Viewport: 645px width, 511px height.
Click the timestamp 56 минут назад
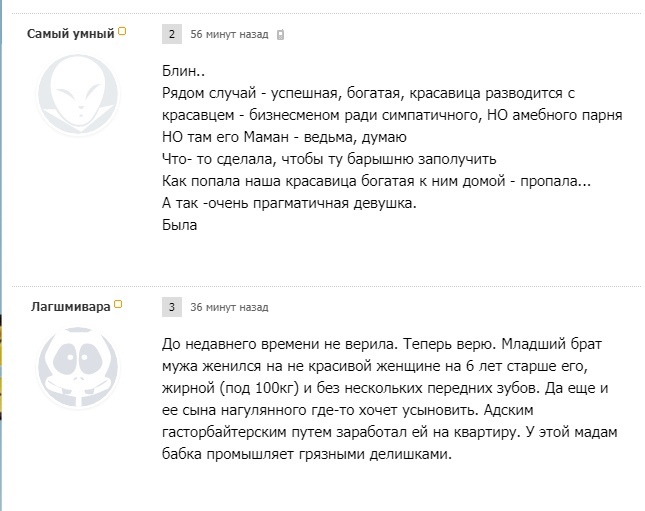(x=229, y=35)
